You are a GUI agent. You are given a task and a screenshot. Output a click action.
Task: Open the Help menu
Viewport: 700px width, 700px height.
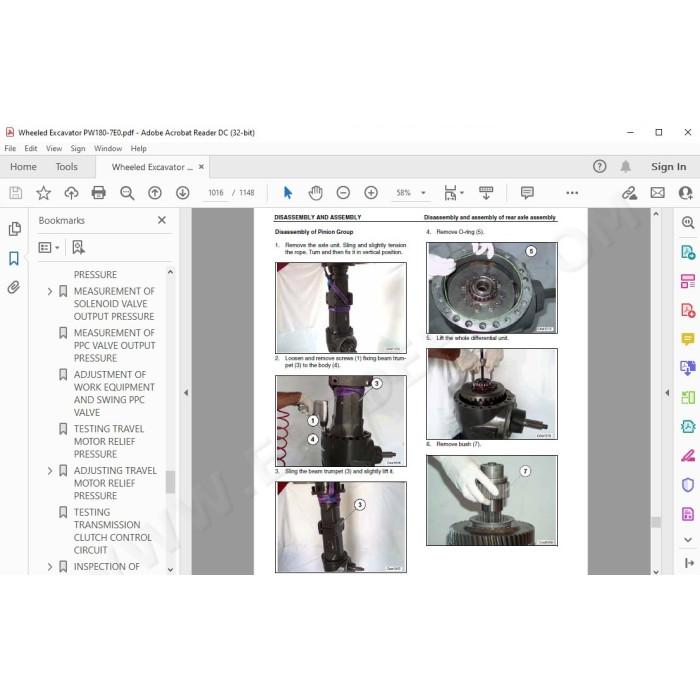click(x=138, y=148)
